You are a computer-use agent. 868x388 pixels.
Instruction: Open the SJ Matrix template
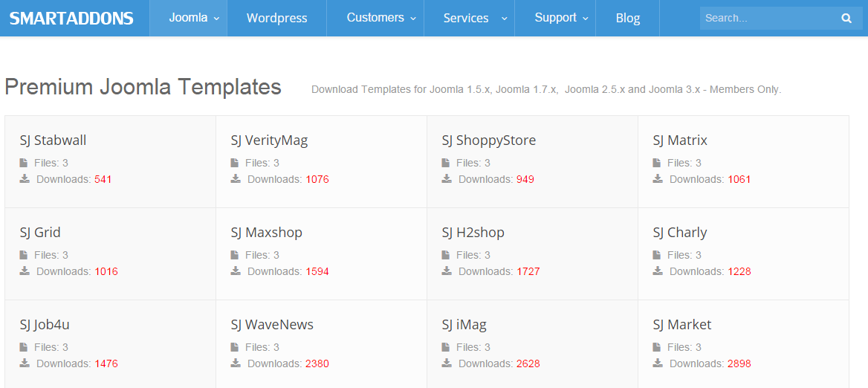[x=680, y=140]
